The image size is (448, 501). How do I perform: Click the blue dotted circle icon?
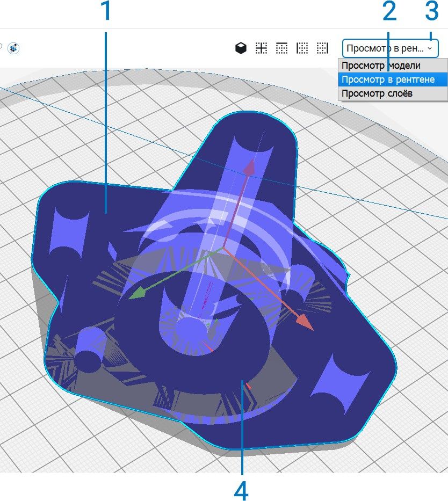13,48
